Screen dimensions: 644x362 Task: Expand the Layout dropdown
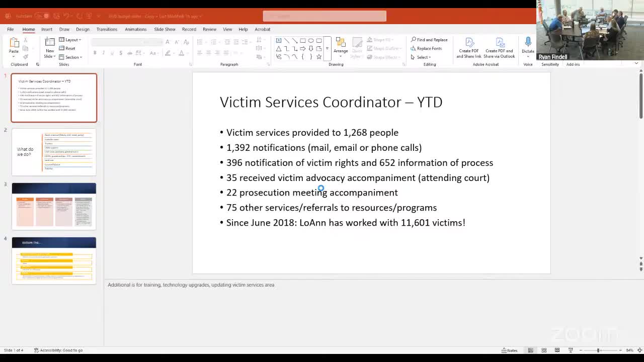coord(70,40)
